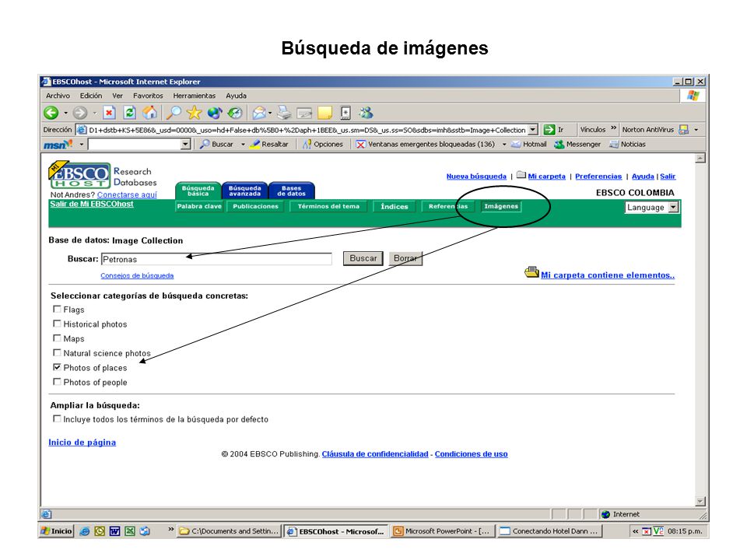
Task: Launch Word from quick launch
Action: coord(115,531)
